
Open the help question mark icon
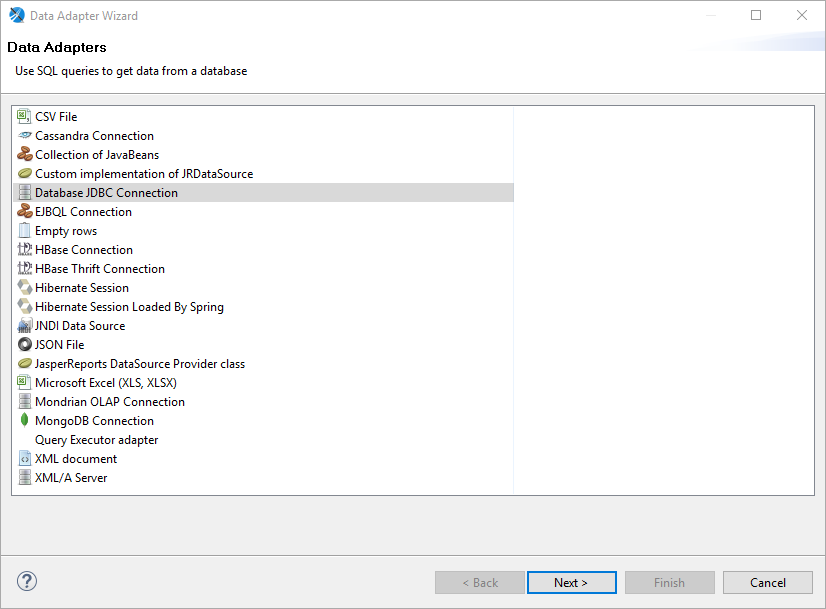point(27,582)
